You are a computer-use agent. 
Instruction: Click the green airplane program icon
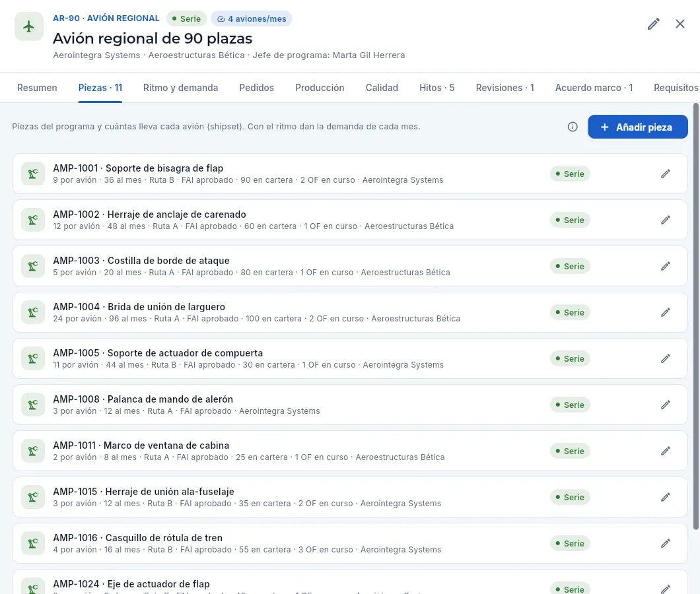click(29, 26)
